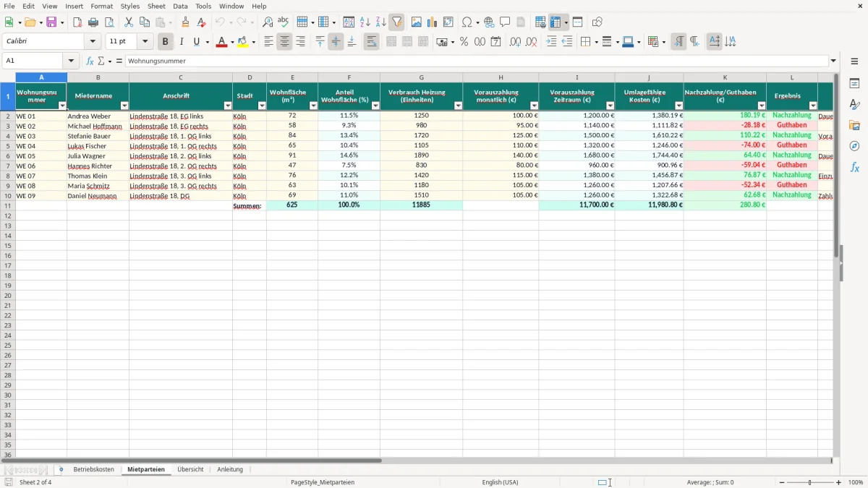
Task: Open sidebar Navigator compass
Action: coord(854,146)
